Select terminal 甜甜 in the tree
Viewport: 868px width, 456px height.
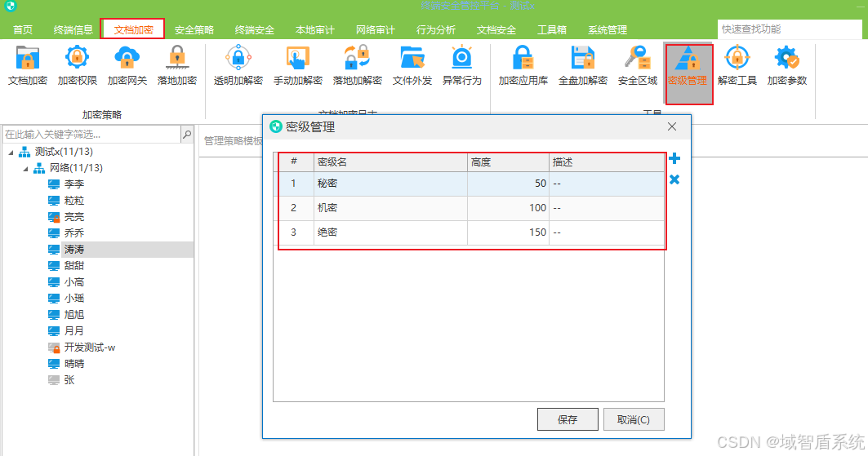[x=74, y=266]
